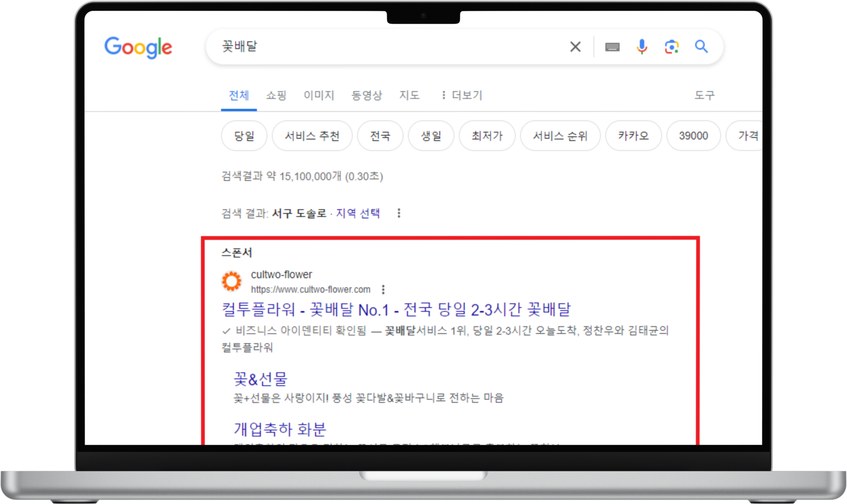Click the cultwo-flower orange favicon
847x504 pixels.
click(x=232, y=281)
